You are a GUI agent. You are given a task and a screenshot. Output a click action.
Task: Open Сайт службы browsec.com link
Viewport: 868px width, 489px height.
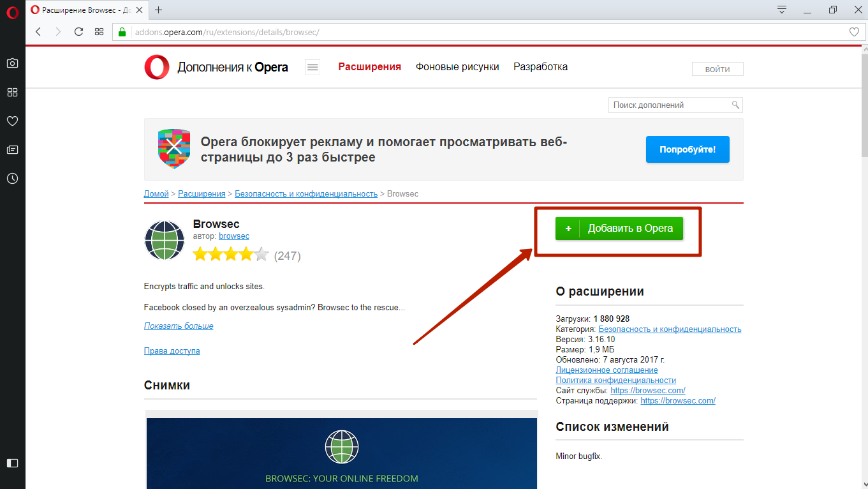point(648,391)
